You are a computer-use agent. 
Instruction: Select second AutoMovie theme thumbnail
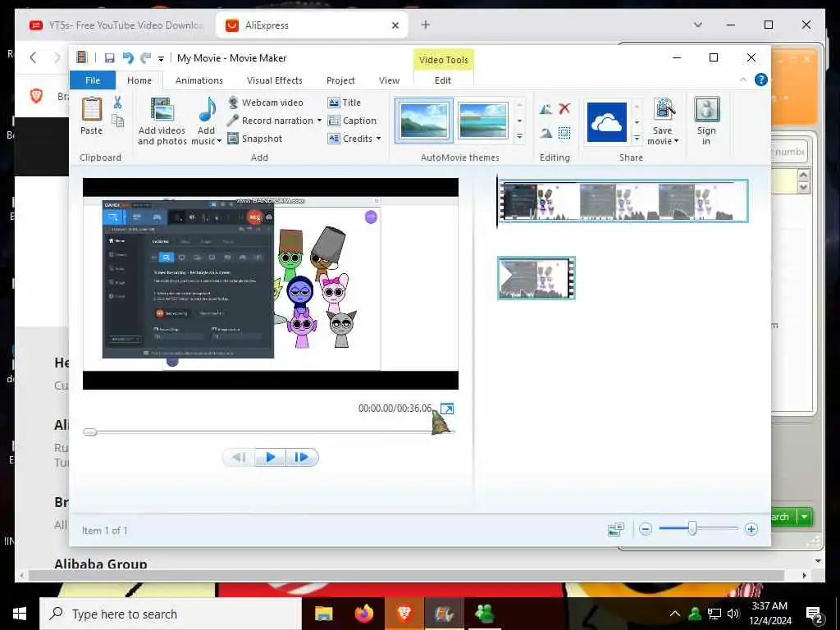(x=483, y=121)
